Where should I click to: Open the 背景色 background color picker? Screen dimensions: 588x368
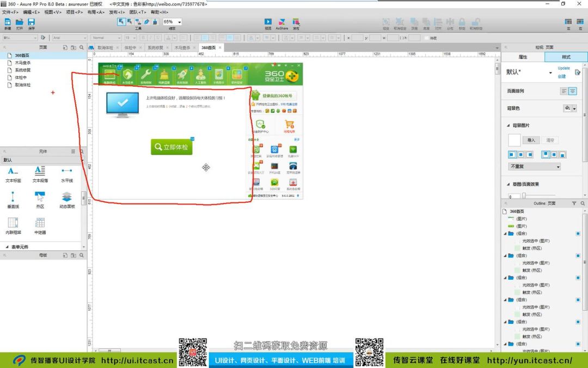[570, 108]
